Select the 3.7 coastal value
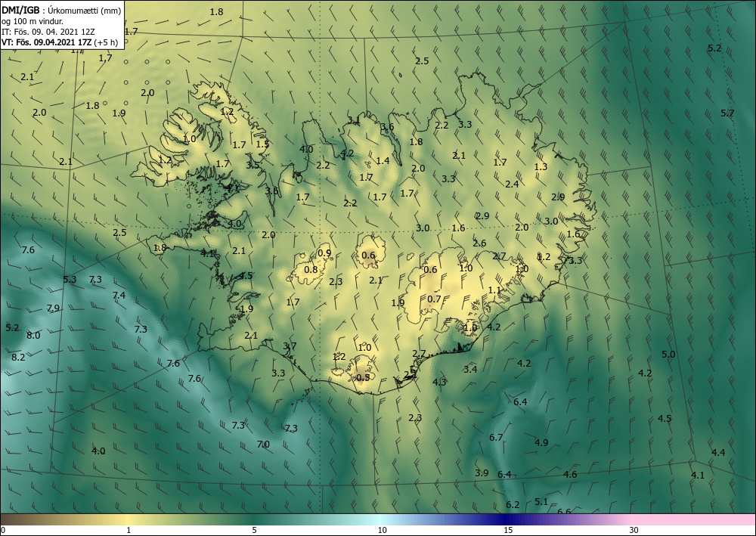Screen dimensions: 756x536 click(290, 346)
